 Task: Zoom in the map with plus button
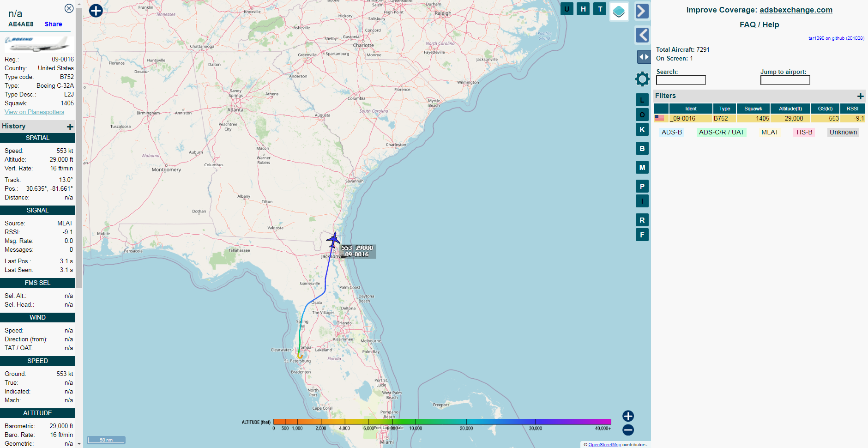[628, 416]
